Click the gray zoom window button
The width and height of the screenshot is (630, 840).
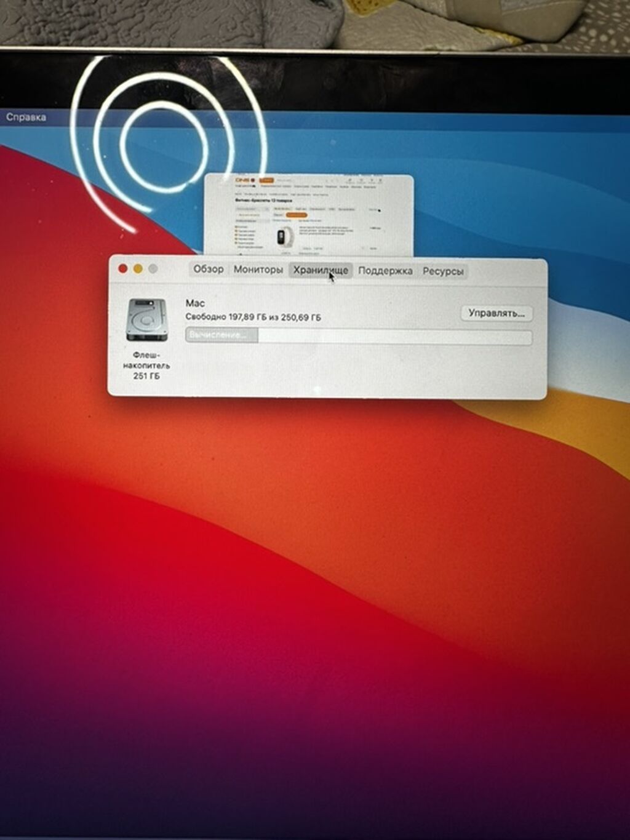click(x=153, y=269)
